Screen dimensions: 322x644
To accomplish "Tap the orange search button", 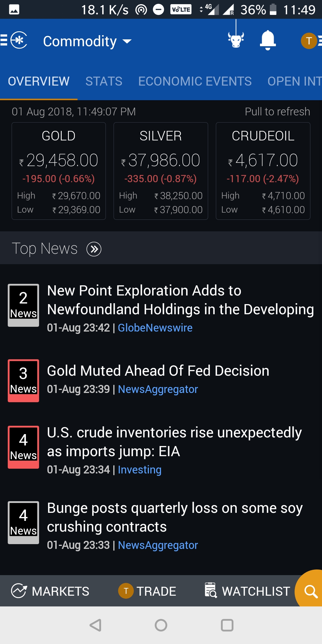I will coord(310,591).
